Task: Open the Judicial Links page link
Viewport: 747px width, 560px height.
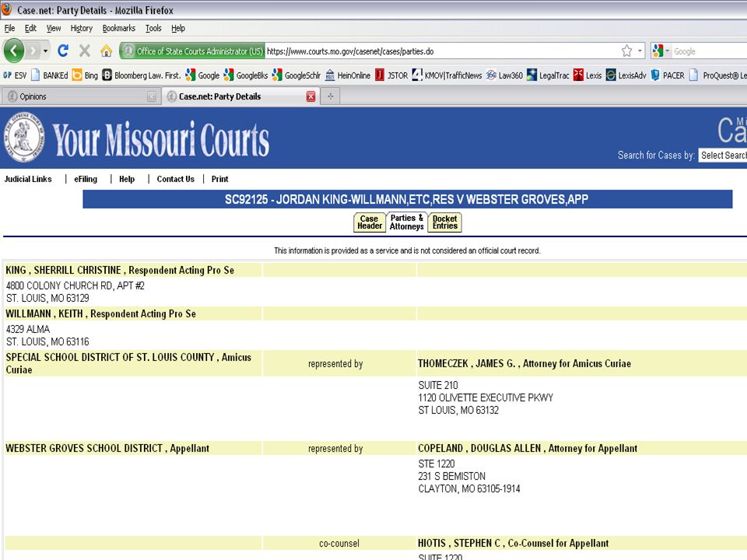Action: 28,179
